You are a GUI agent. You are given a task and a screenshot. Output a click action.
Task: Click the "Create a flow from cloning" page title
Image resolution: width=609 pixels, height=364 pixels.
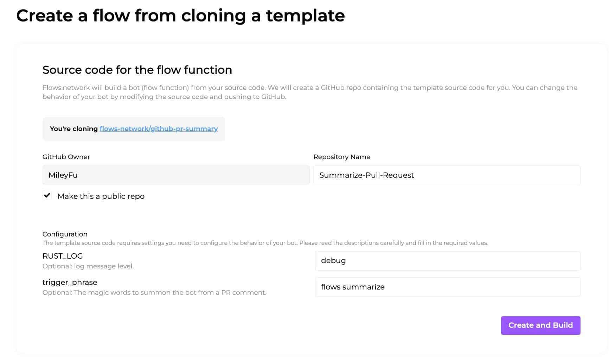coord(180,16)
